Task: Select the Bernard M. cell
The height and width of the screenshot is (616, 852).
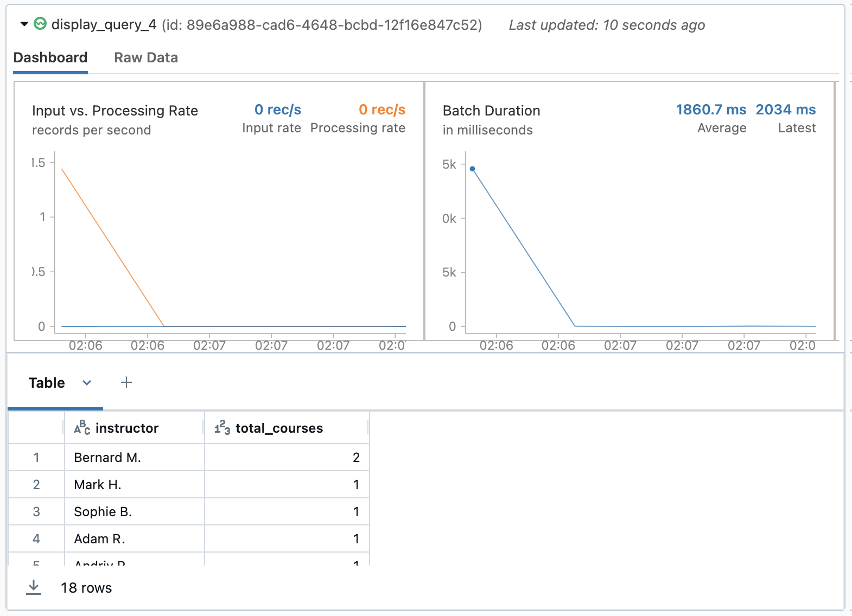Action: pos(134,458)
